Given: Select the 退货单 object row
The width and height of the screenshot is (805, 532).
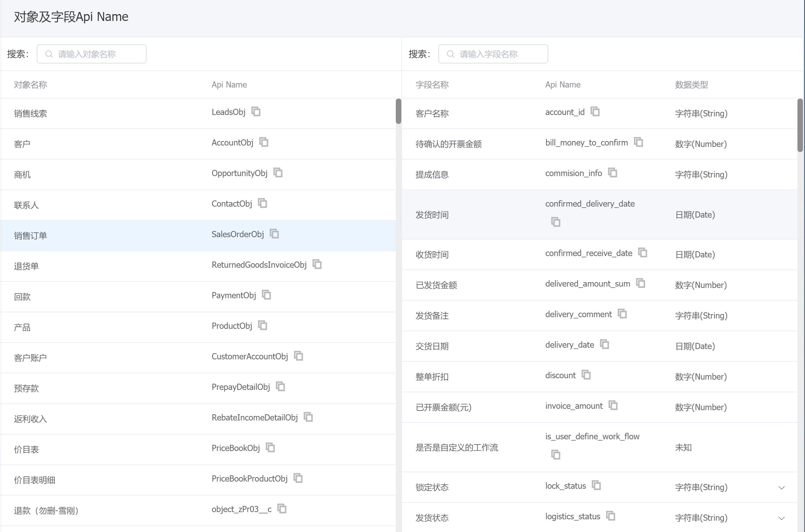Looking at the screenshot, I should pyautogui.click(x=198, y=266).
